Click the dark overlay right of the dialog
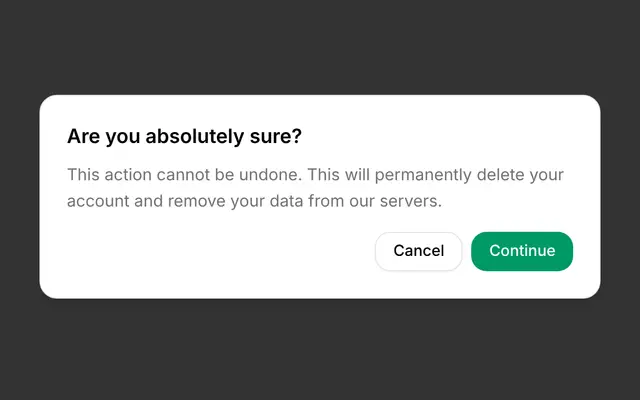This screenshot has height=400, width=640. coord(620,197)
